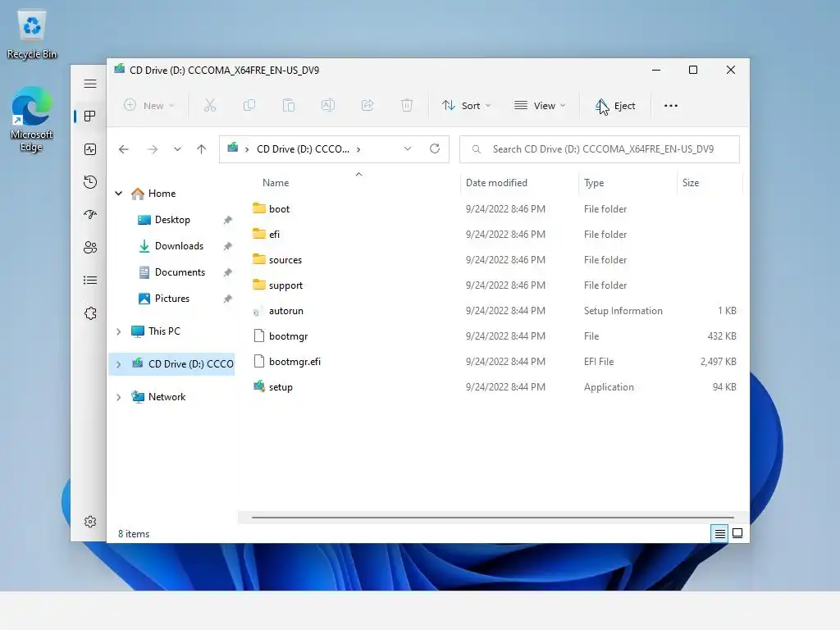Expand the This PC tree node
This screenshot has width=840, height=630.
click(x=119, y=331)
